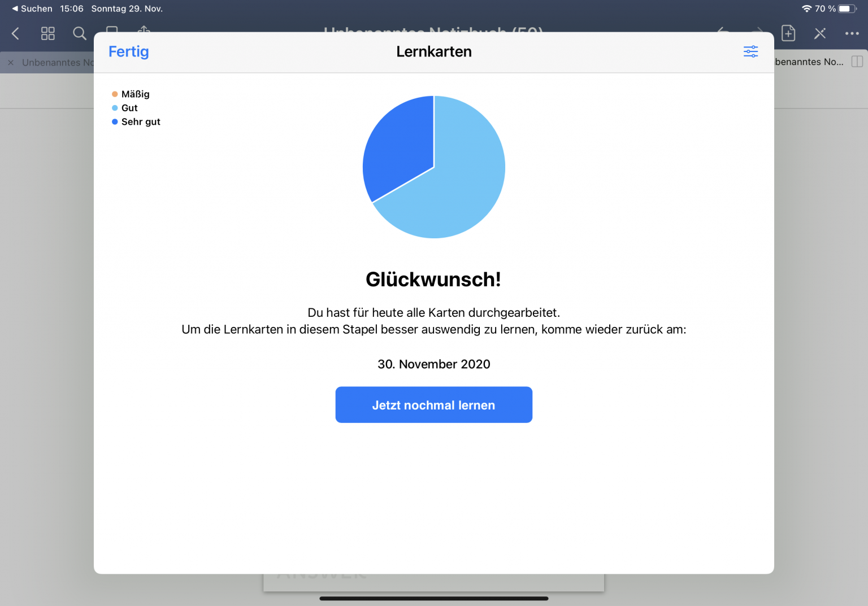Screen dimensions: 868x606
Task: Close the Unbenanntes notebook tab
Action: coord(11,63)
